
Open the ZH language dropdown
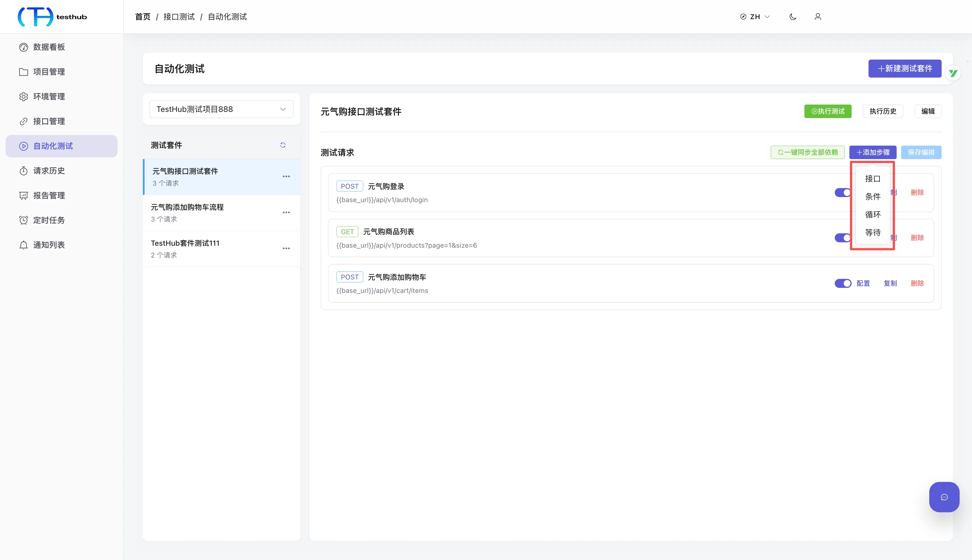click(x=755, y=17)
